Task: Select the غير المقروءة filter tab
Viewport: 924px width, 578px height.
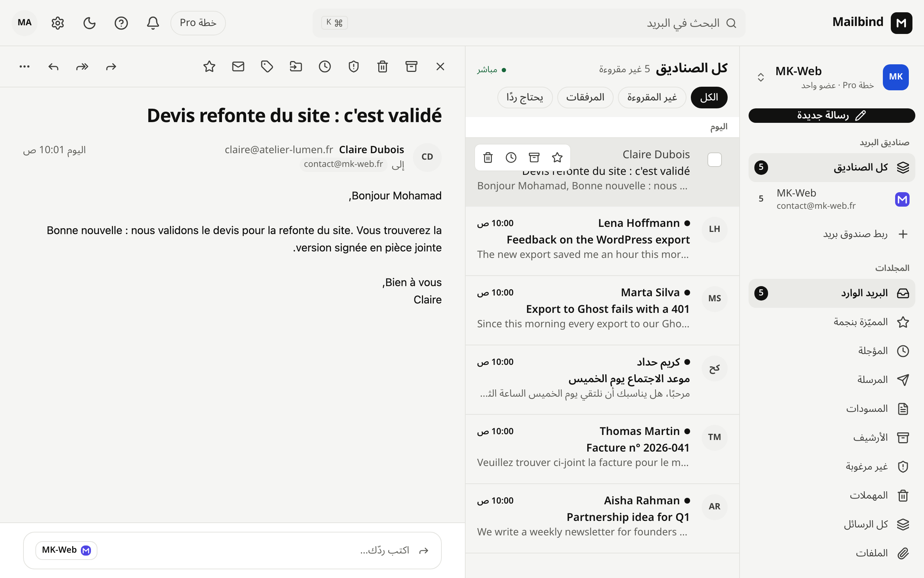Action: click(652, 98)
